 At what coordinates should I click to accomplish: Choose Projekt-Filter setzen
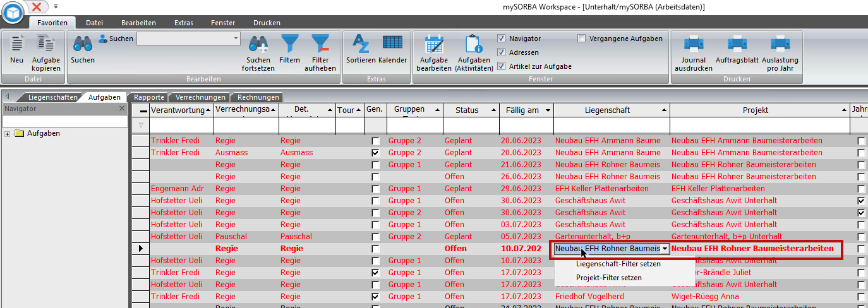coord(608,278)
